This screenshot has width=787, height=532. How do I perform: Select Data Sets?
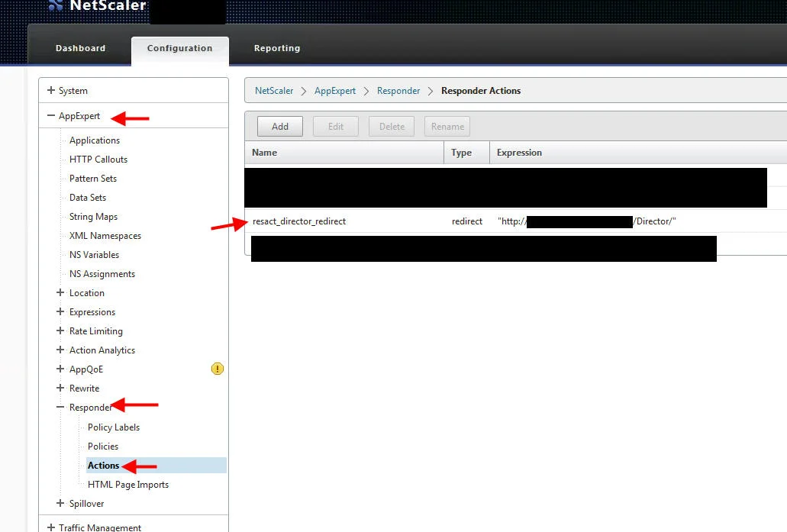(88, 197)
